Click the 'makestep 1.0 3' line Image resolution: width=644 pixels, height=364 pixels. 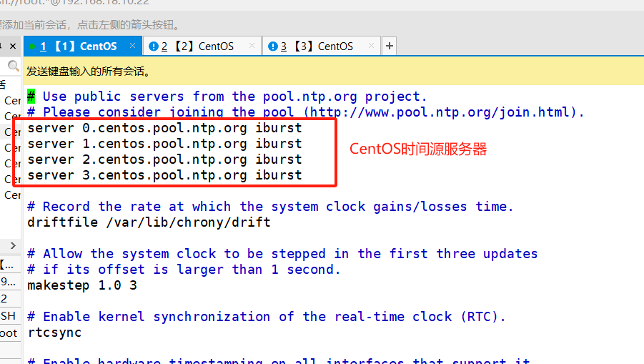pyautogui.click(x=82, y=285)
